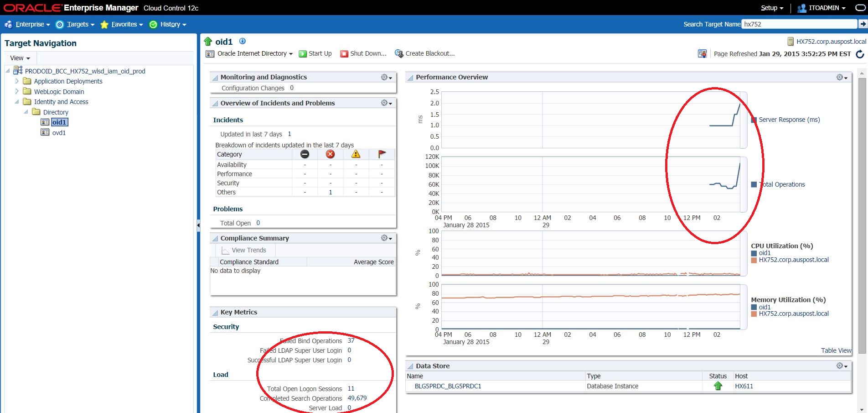The image size is (868, 413).
Task: Click the green Start Up icon
Action: 303,54
